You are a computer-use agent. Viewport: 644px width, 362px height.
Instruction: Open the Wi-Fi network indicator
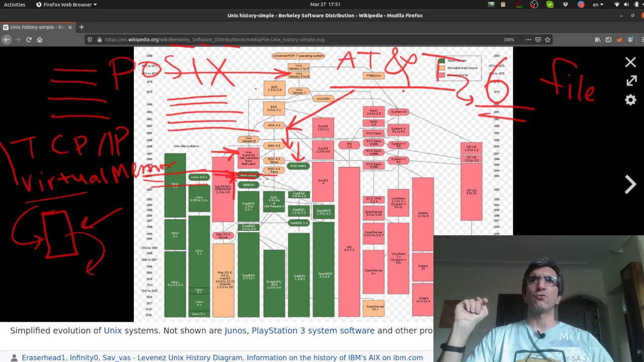tap(617, 5)
